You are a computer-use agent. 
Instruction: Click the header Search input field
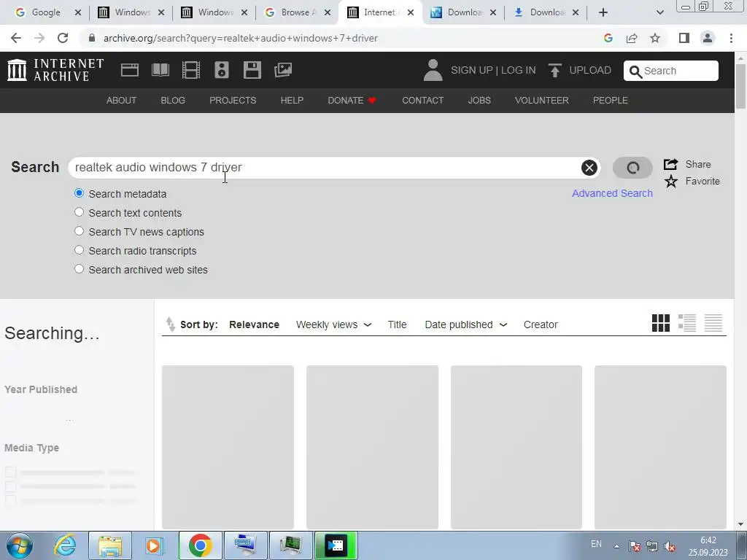coord(671,71)
